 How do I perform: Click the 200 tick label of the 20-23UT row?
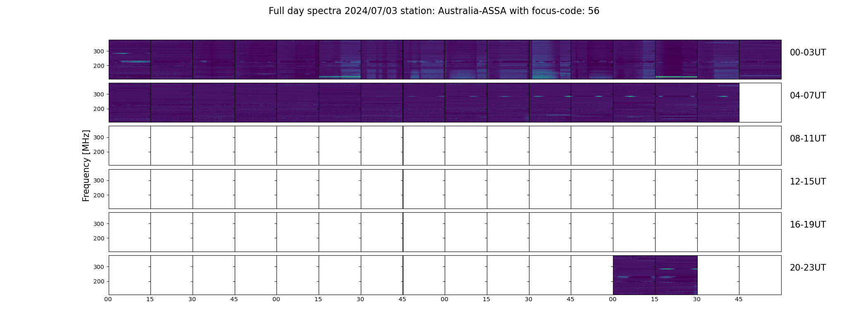[99, 281]
